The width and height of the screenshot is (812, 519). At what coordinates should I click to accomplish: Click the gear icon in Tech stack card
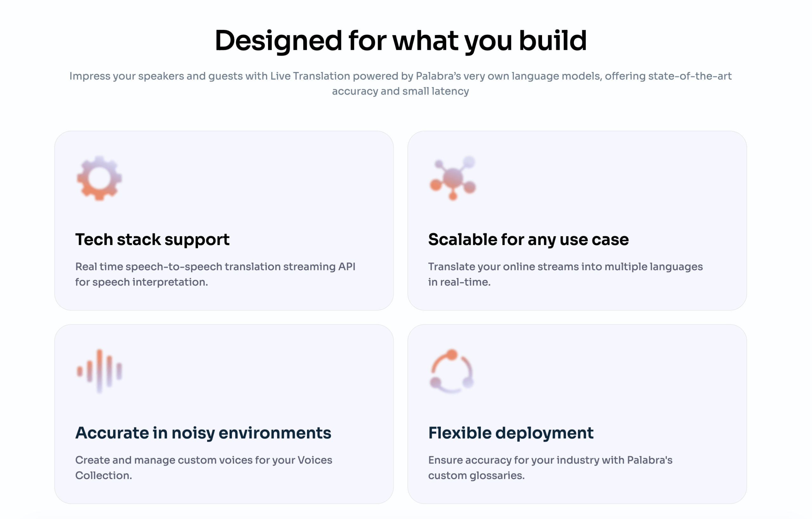99,178
